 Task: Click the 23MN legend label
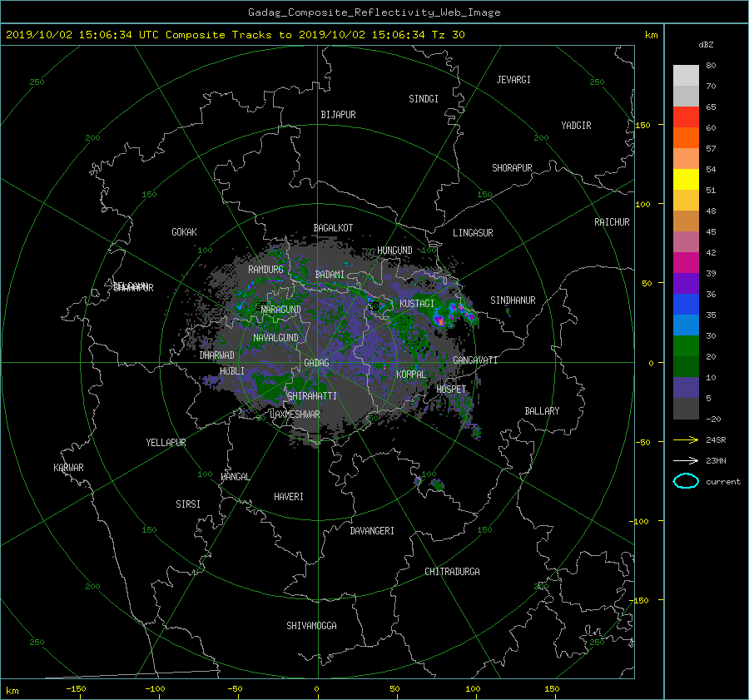[716, 461]
